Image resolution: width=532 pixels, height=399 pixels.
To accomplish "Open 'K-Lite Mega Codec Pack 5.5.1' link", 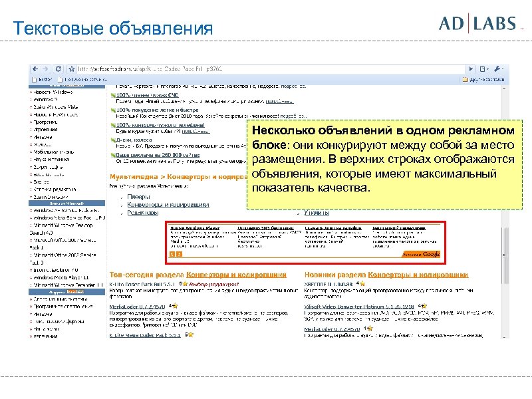I will pos(145,335).
